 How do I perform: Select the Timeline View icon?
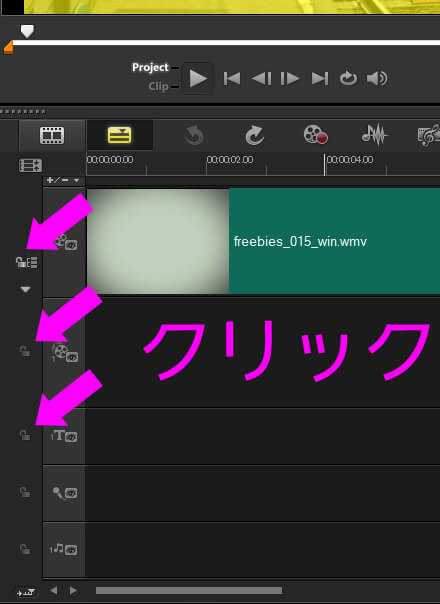pyautogui.click(x=119, y=135)
